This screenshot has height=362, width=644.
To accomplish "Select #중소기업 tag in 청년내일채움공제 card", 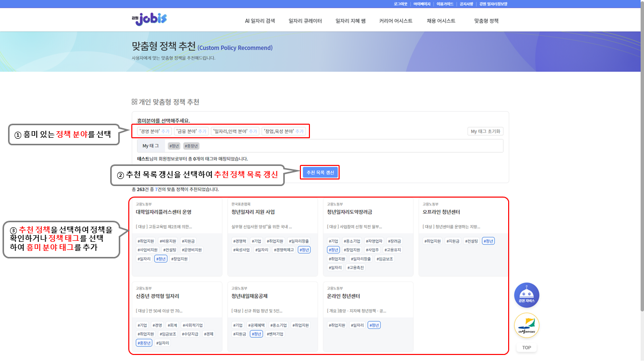I will click(279, 325).
